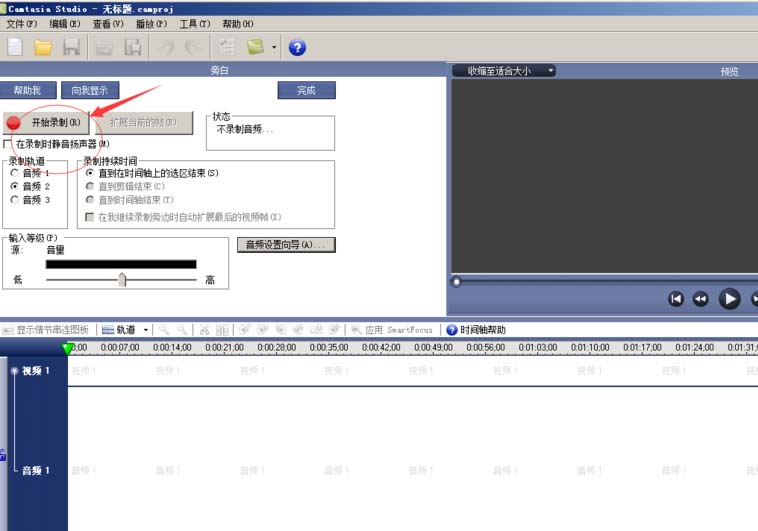Click the green produce video icon
The width and height of the screenshot is (758, 531).
pos(255,47)
